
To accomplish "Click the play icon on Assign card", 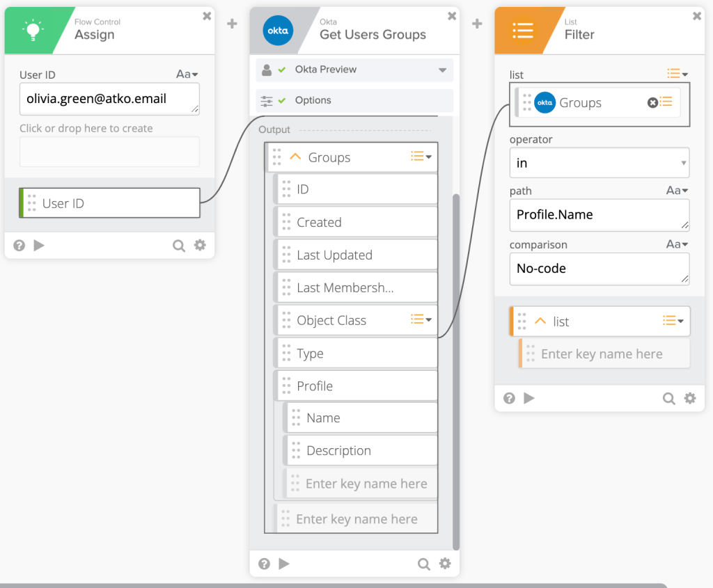I will [x=39, y=245].
